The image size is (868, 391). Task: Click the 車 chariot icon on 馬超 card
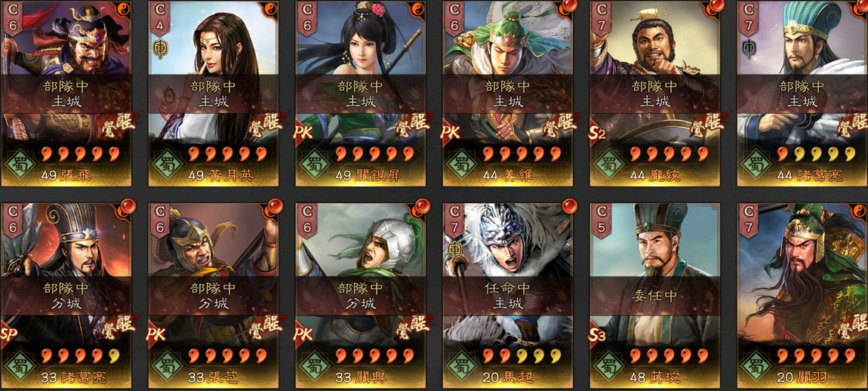tap(454, 251)
